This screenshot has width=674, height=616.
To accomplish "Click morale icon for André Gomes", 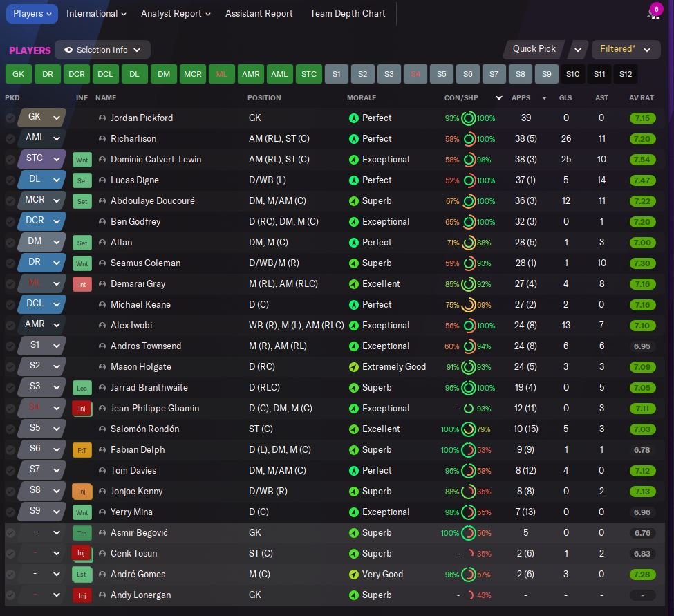I will click(x=353, y=575).
